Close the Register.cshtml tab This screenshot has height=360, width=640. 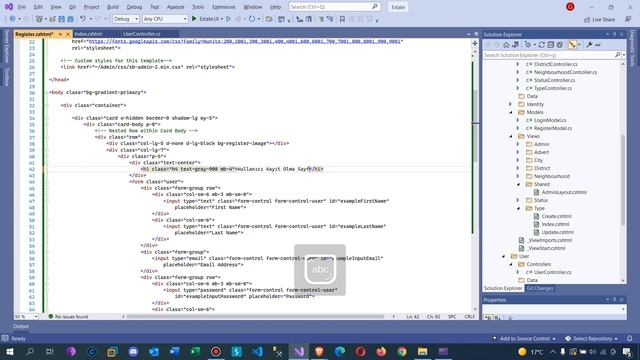[x=68, y=34]
